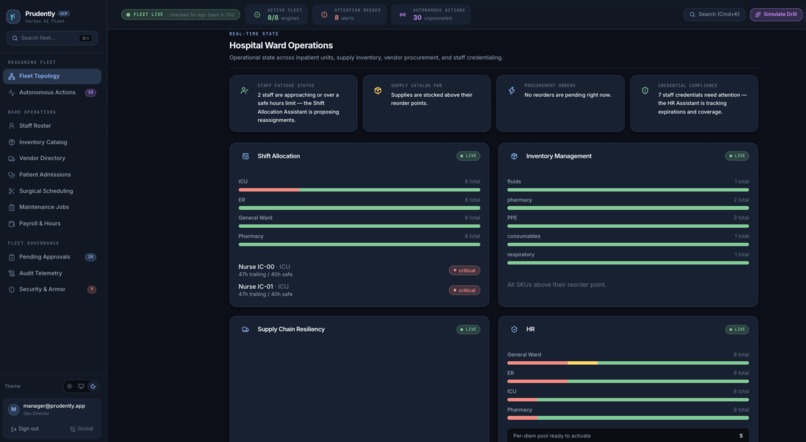Viewport: 806px width, 442px height.
Task: Click the 'Hospital Ward Operations' heading
Action: 281,46
